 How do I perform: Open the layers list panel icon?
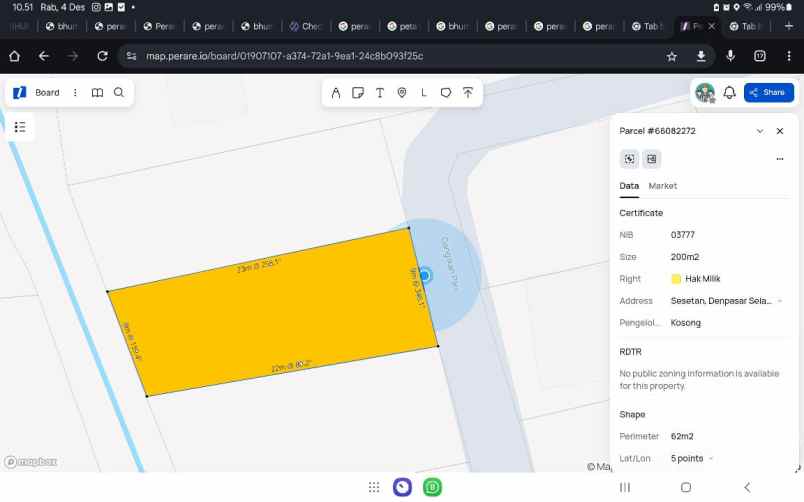click(20, 127)
